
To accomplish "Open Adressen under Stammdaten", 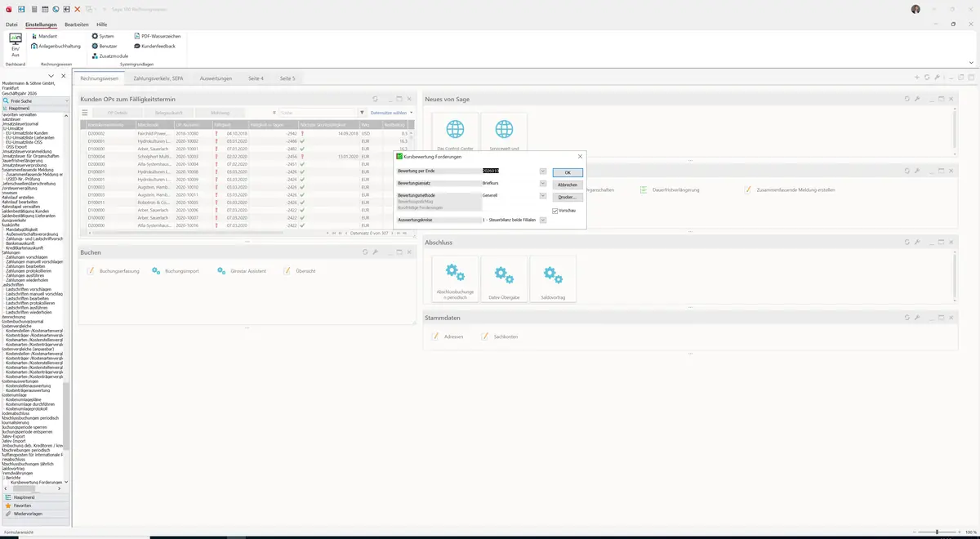I will pyautogui.click(x=448, y=336).
